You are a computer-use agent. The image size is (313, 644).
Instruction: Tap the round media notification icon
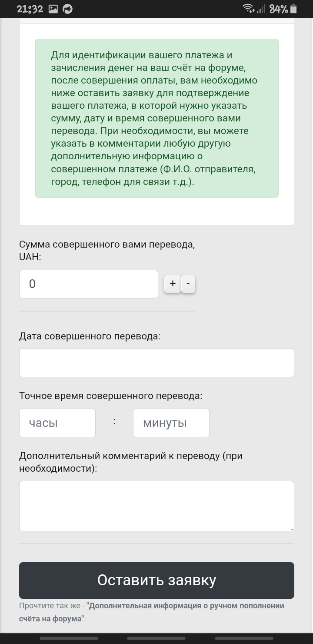[68, 9]
